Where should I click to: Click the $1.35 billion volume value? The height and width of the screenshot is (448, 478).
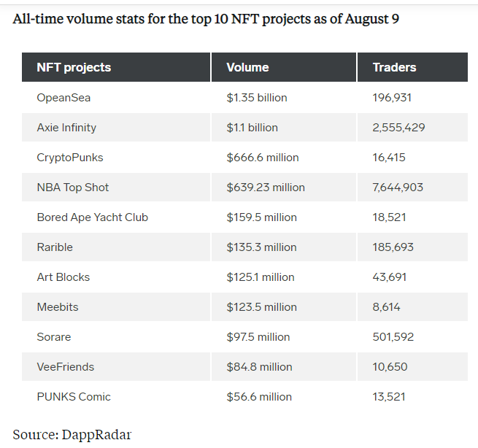257,97
